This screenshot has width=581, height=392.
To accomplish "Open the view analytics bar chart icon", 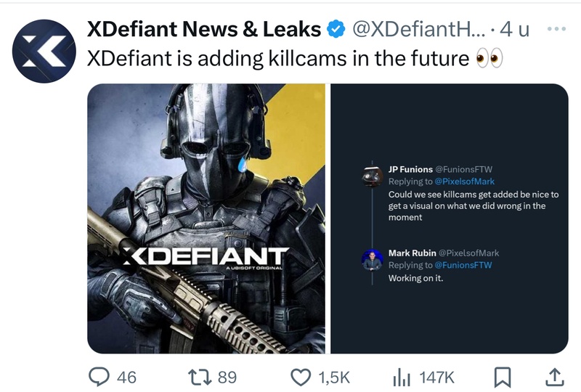I will coord(402,376).
